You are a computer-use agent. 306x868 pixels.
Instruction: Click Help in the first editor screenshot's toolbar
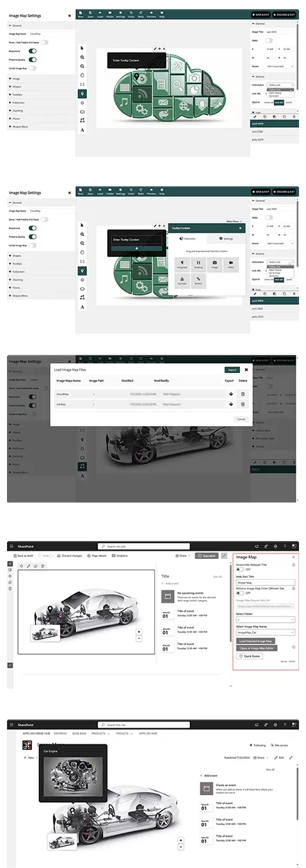click(162, 14)
